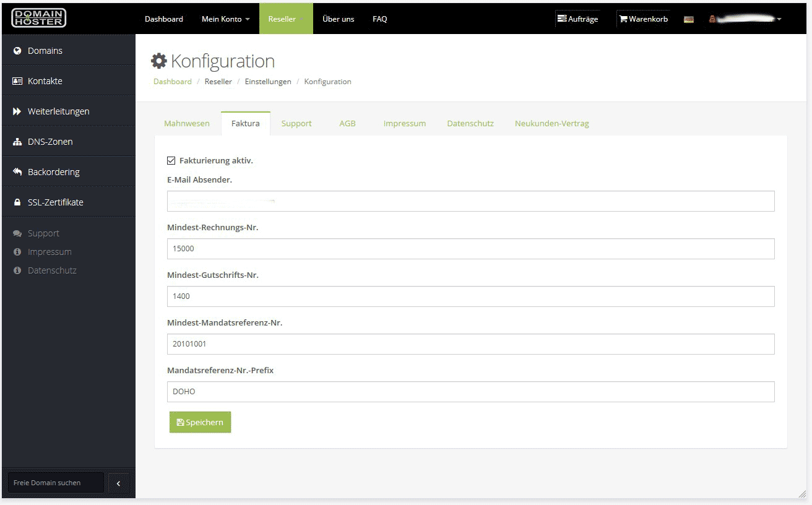Expand the user account dropdown arrow
This screenshot has height=505, width=812.
(x=779, y=19)
